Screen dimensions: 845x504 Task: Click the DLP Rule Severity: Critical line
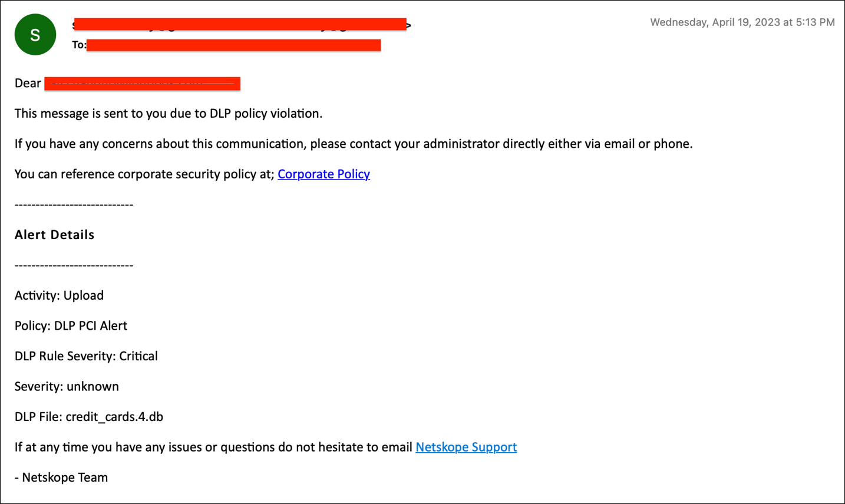tap(86, 356)
